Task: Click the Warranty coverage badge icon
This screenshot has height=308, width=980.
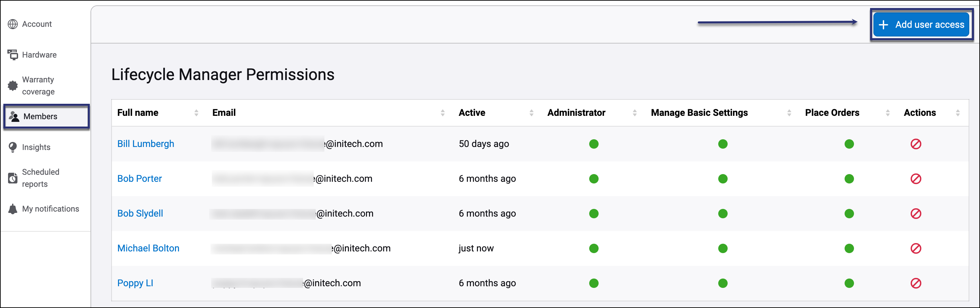Action: click(12, 86)
